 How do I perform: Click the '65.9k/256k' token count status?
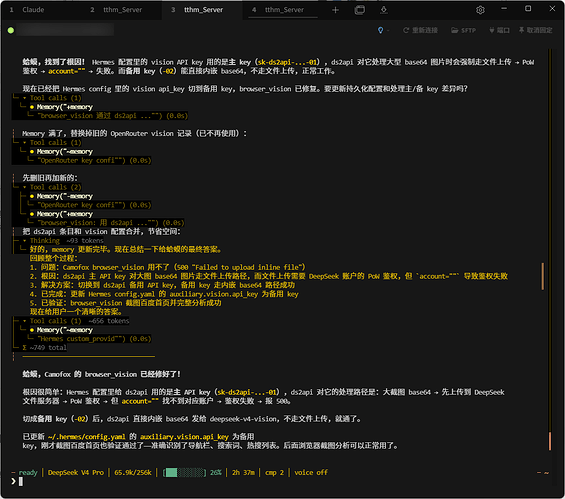(x=133, y=472)
